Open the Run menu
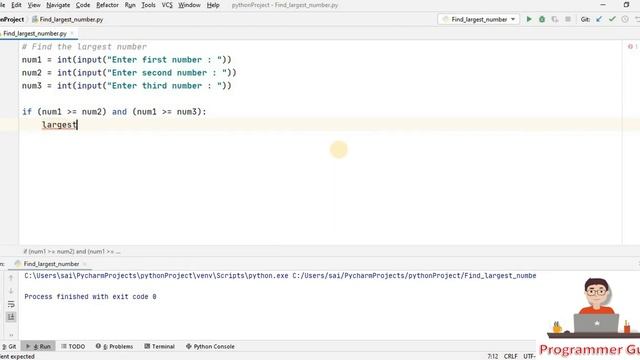 pos(130,5)
